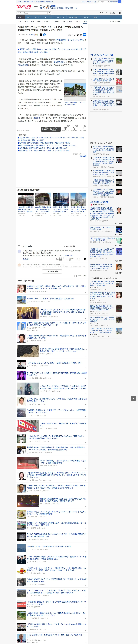Open the settings gear icon
This screenshot has width=138, height=644.
coord(120,13)
